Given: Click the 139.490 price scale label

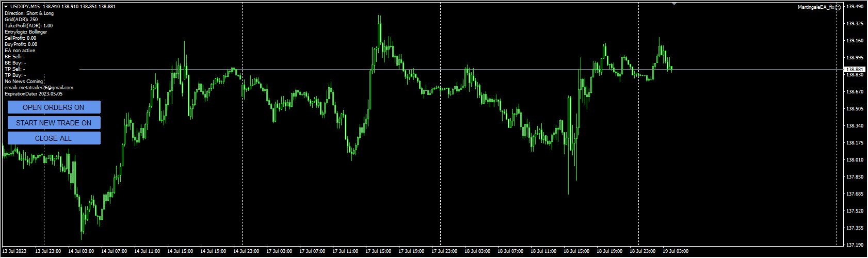Looking at the screenshot, I should [855, 7].
